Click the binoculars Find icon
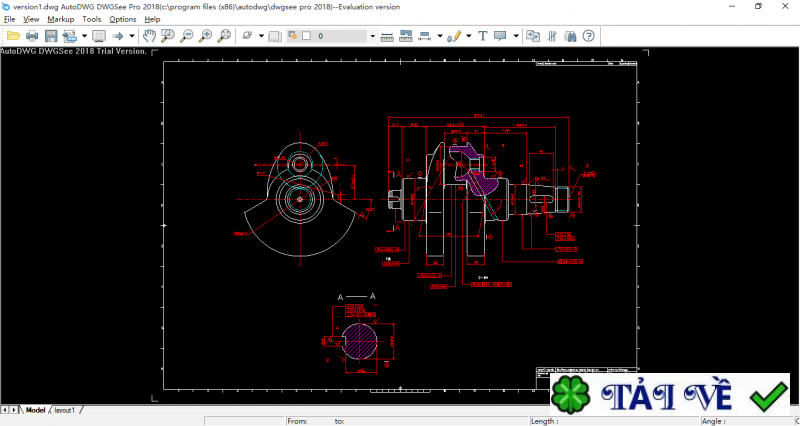The image size is (800, 426). click(x=570, y=36)
